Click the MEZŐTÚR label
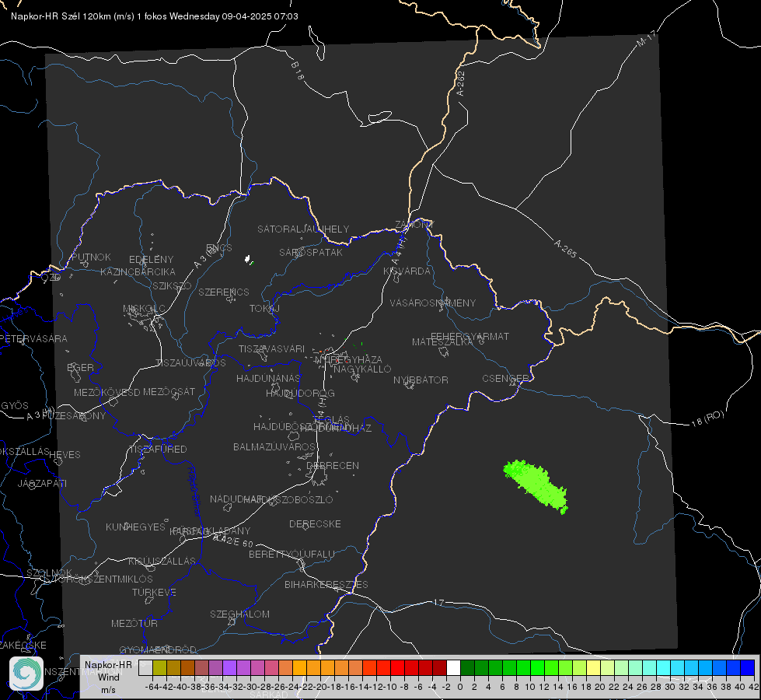This screenshot has width=761, height=700. [134, 623]
